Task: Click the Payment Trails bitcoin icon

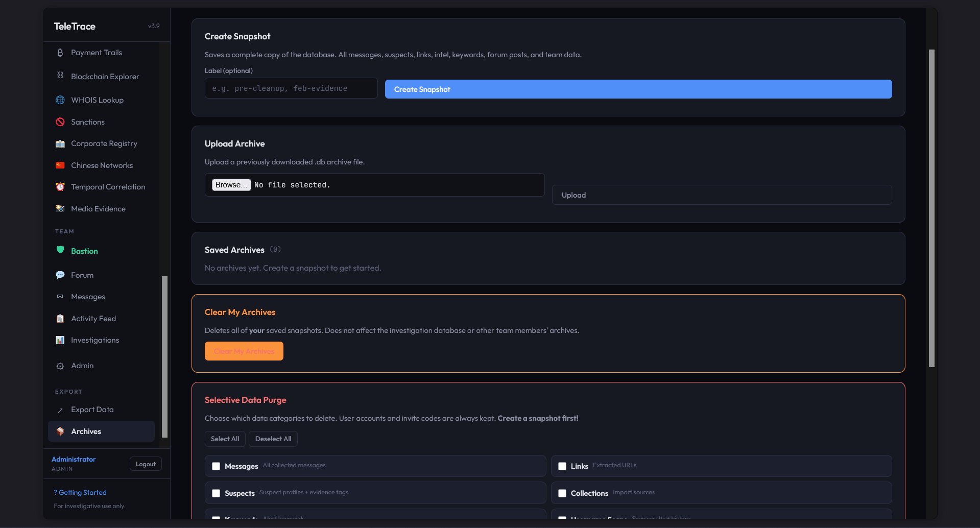Action: [60, 53]
